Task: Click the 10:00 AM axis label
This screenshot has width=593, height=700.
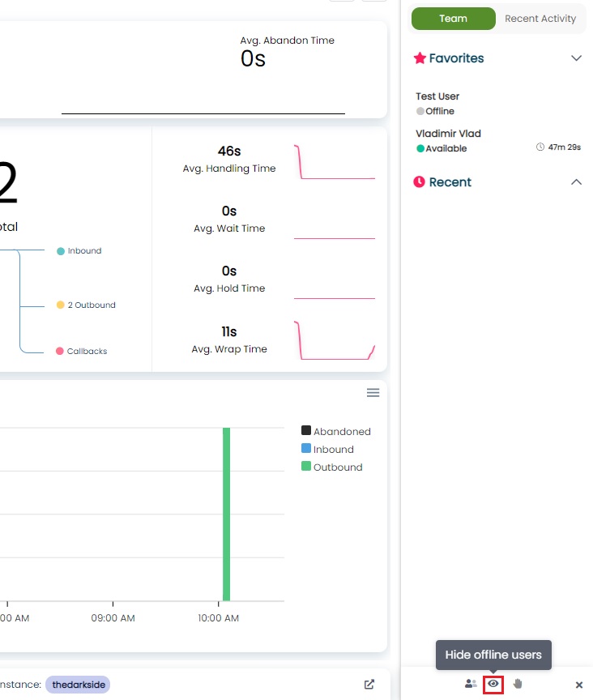Action: [219, 618]
